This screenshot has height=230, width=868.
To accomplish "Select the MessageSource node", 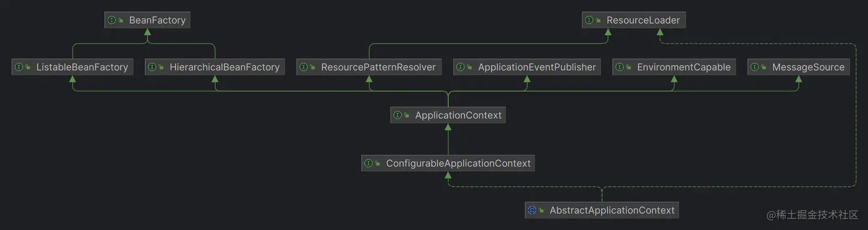I will pos(799,67).
